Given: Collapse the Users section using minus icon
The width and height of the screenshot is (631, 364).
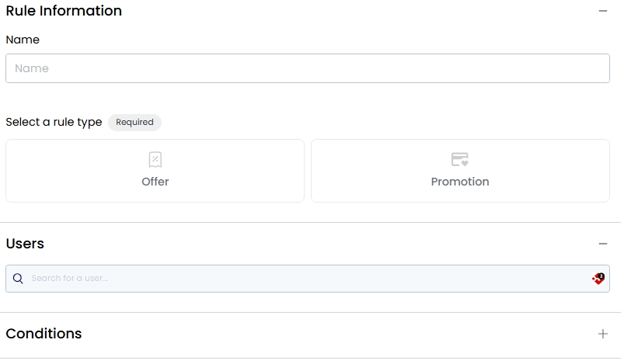Looking at the screenshot, I should coord(602,244).
